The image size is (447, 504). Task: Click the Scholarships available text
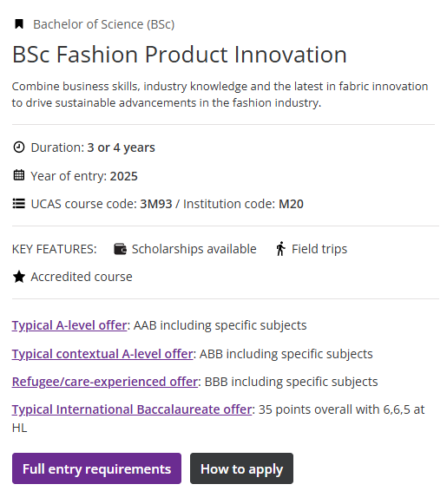tap(194, 249)
